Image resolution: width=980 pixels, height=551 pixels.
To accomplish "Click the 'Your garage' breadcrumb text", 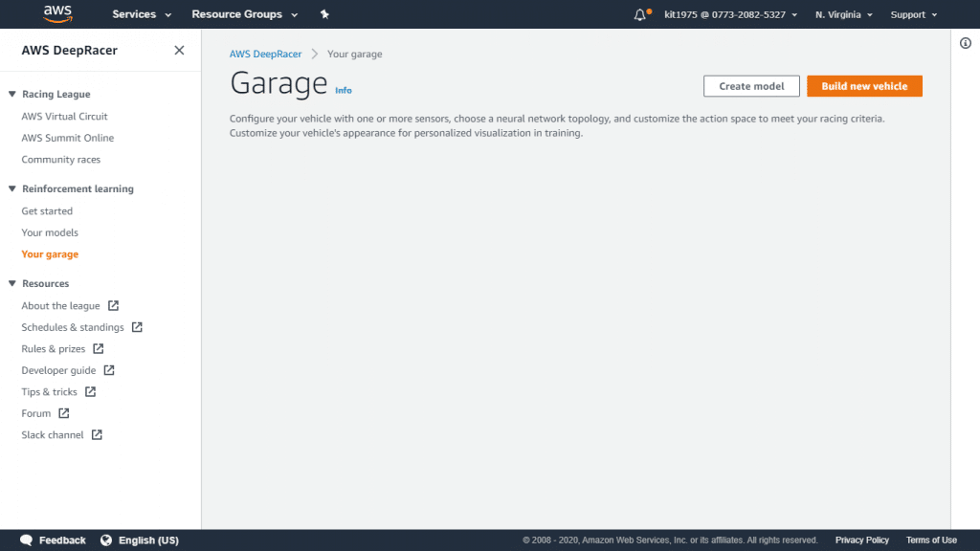I will coord(354,54).
